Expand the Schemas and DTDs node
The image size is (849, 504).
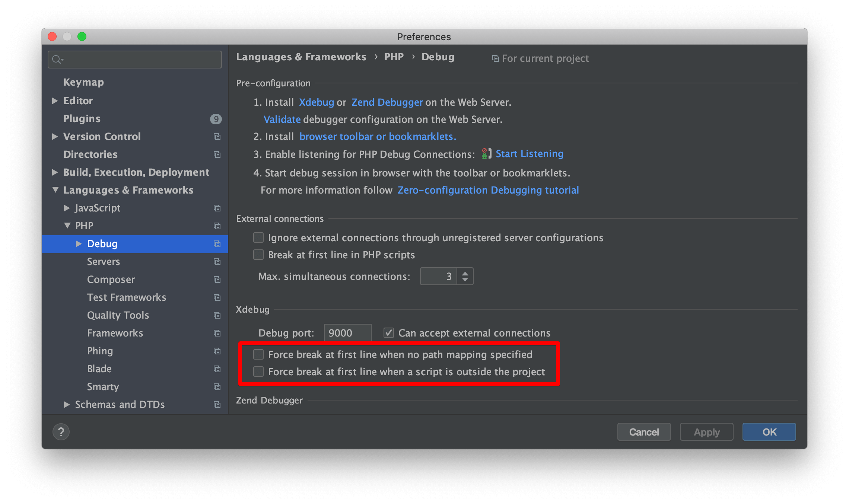67,405
